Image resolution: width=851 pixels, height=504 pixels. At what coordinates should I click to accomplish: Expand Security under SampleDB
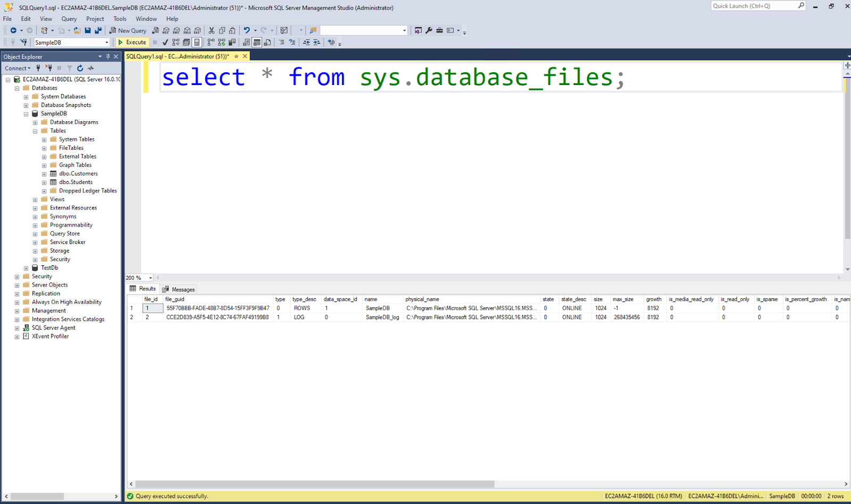[35, 259]
